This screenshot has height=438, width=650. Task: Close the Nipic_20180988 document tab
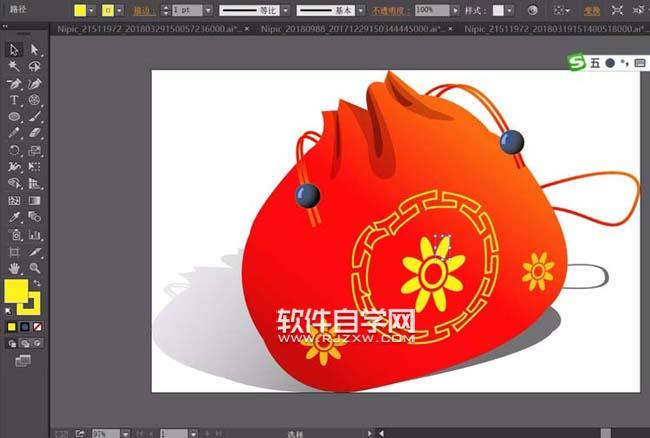coord(450,29)
